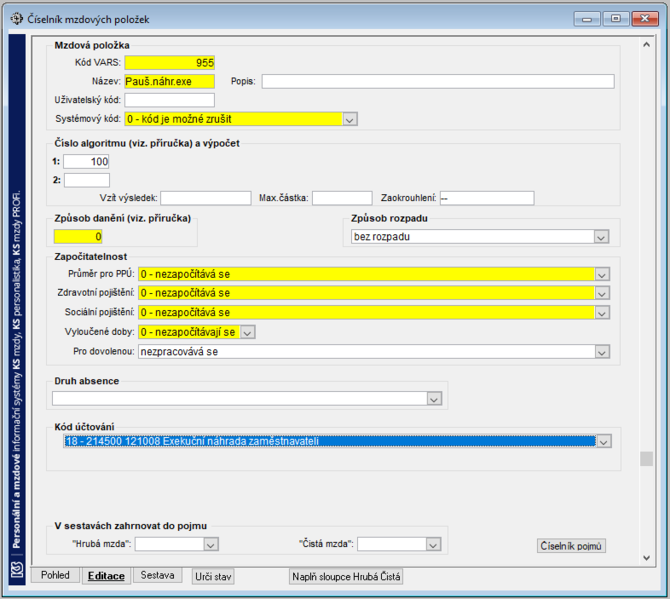Screen dimensions: 670x599
Task: Click the algorithm field 2
Action: click(x=87, y=180)
